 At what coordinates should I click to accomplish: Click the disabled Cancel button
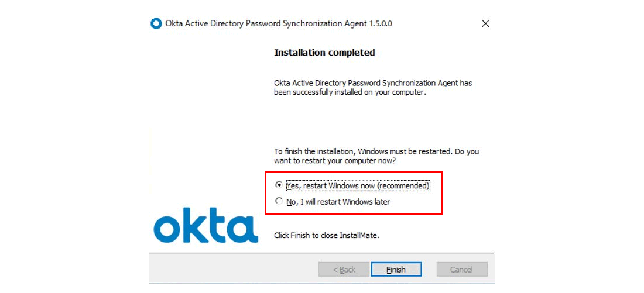pos(462,270)
